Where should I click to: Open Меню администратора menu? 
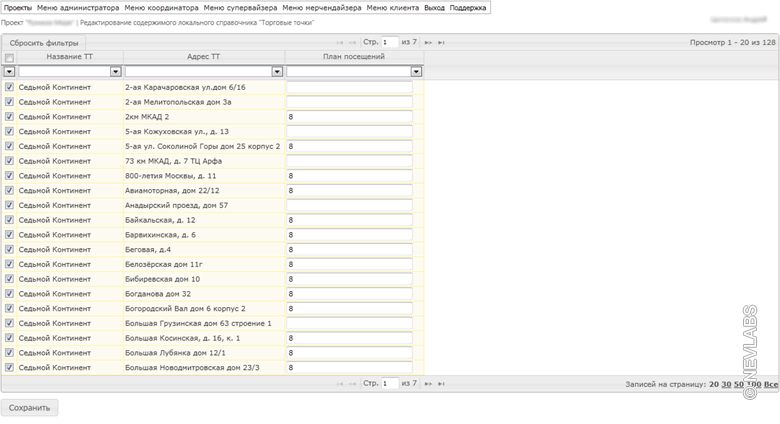pos(78,7)
